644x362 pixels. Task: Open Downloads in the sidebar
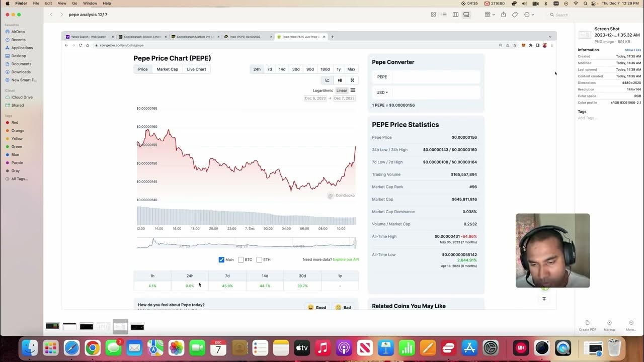(21, 72)
